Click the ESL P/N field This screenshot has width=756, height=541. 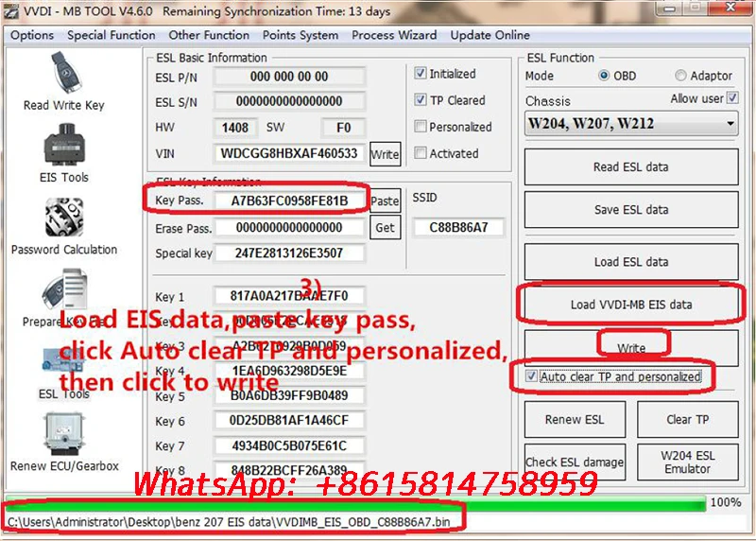tap(289, 77)
